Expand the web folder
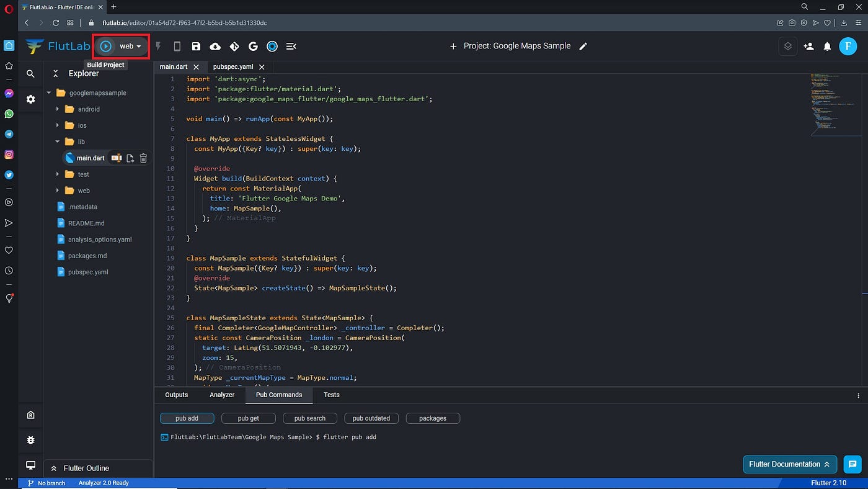 click(58, 191)
